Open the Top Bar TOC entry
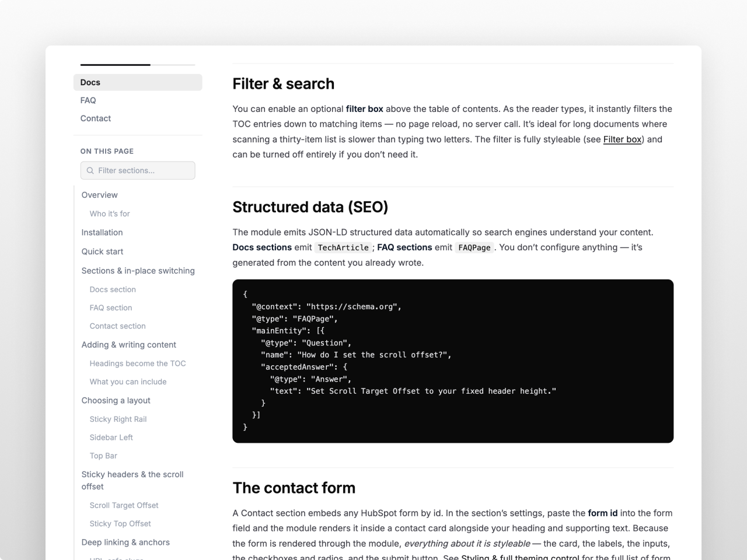747x560 pixels. 103,456
